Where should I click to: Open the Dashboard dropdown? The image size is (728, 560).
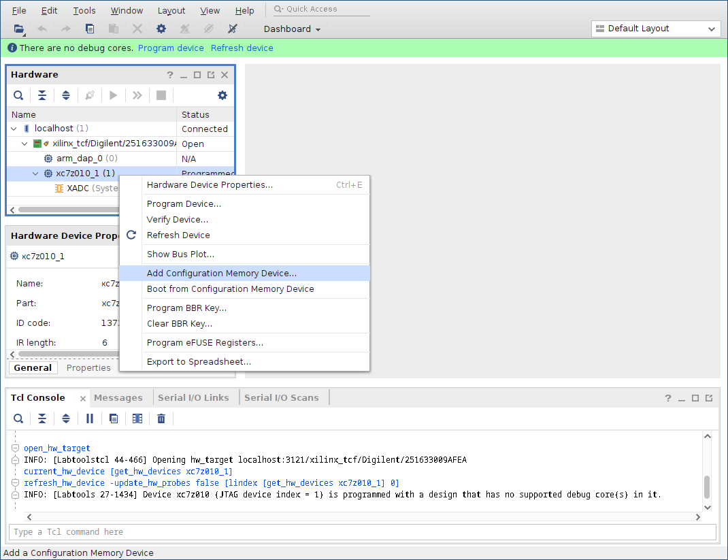[292, 29]
